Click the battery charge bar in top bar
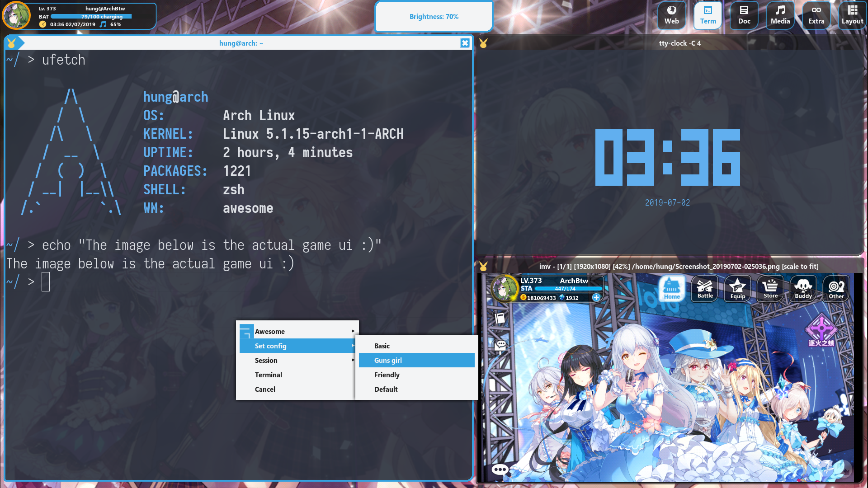Screen dimensions: 868x488 coord(91,16)
